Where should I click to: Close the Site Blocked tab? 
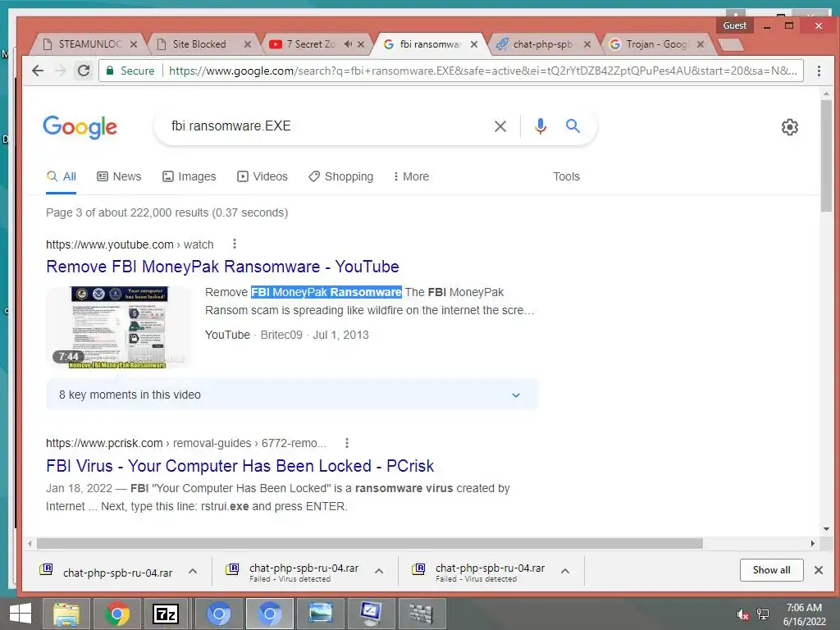(248, 44)
